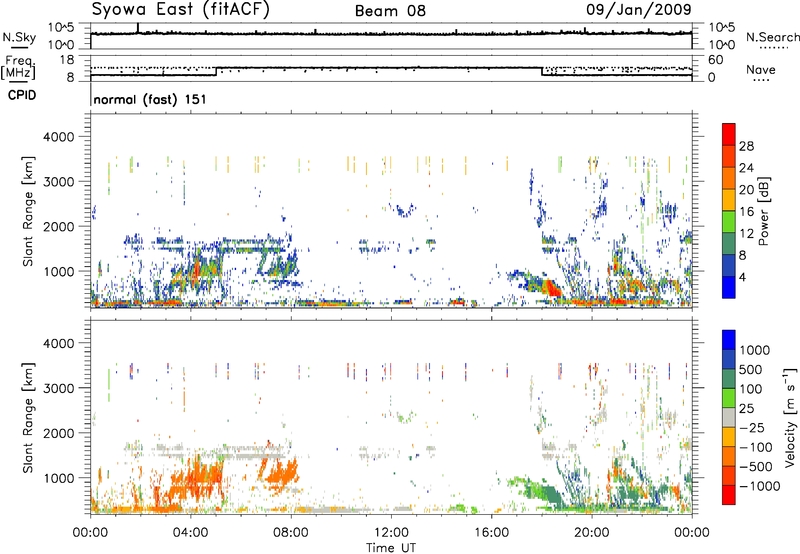Image resolution: width=800 pixels, height=554 pixels.
Task: Click the 4000 tick of the velocity panel
Action: coord(58,343)
